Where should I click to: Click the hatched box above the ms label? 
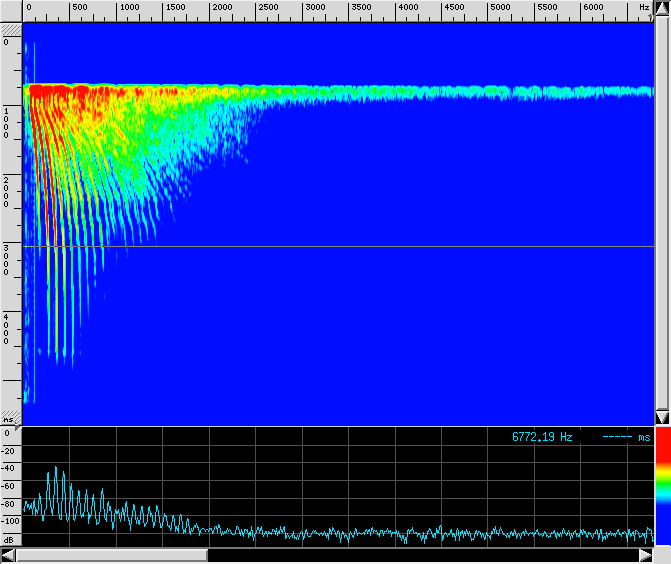point(10,414)
